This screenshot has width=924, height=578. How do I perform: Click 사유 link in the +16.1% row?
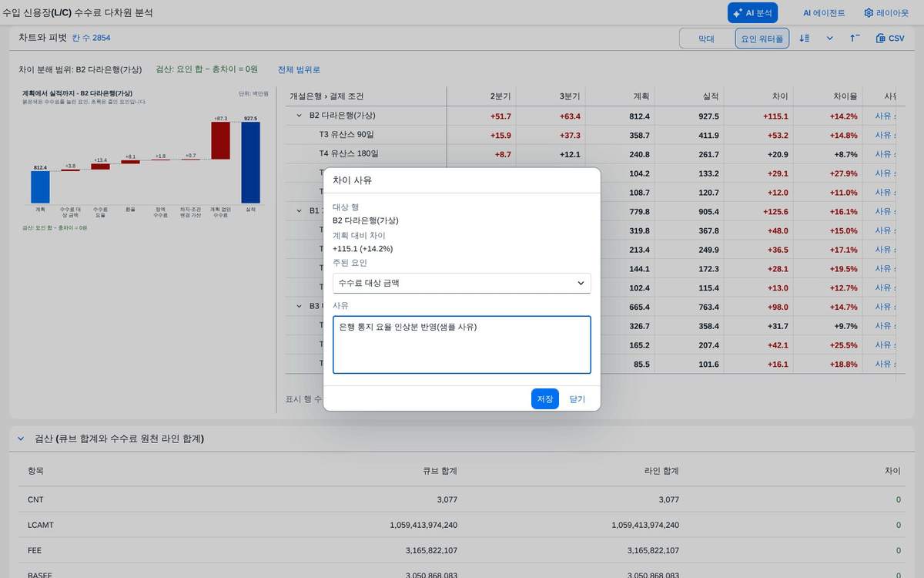(x=885, y=210)
